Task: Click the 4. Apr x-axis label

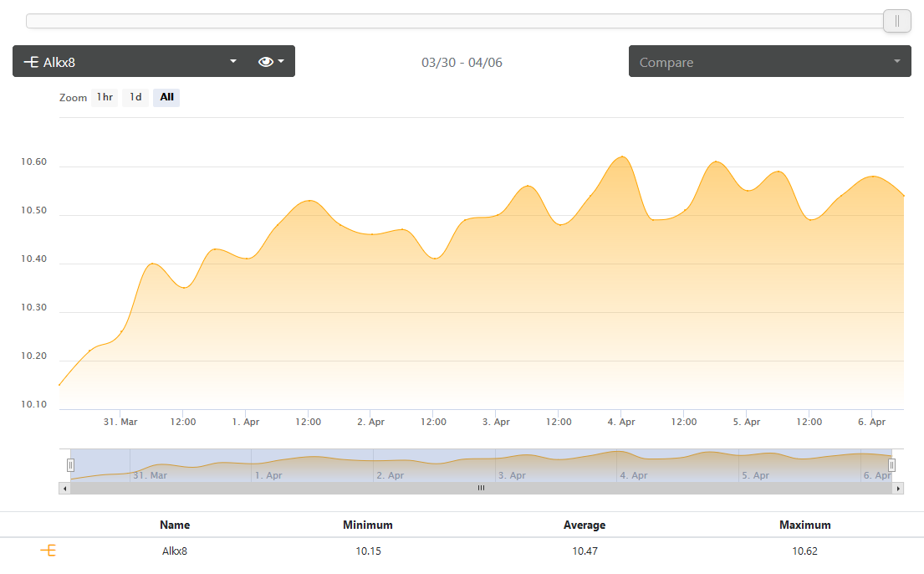Action: [x=621, y=422]
